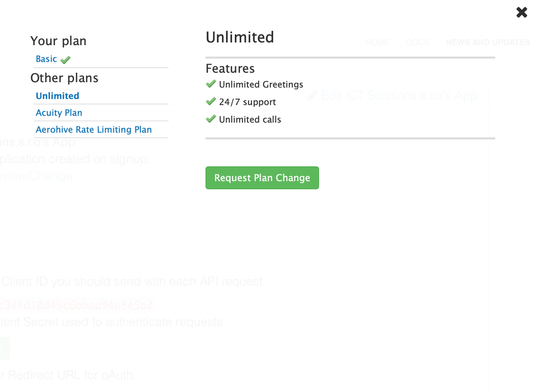Click the checkmark beside 24/7 support
Image resolution: width=533 pixels, height=392 pixels.
click(x=211, y=101)
